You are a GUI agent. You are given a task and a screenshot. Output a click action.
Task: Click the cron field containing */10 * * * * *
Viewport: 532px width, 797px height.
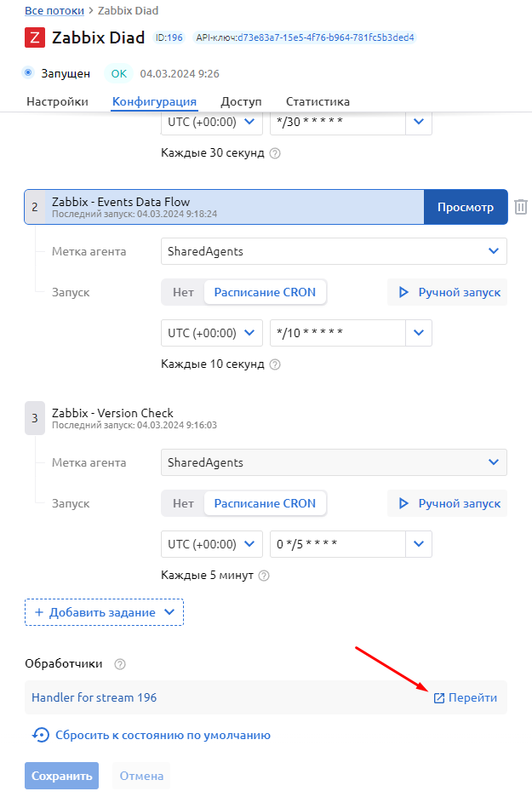coord(337,332)
